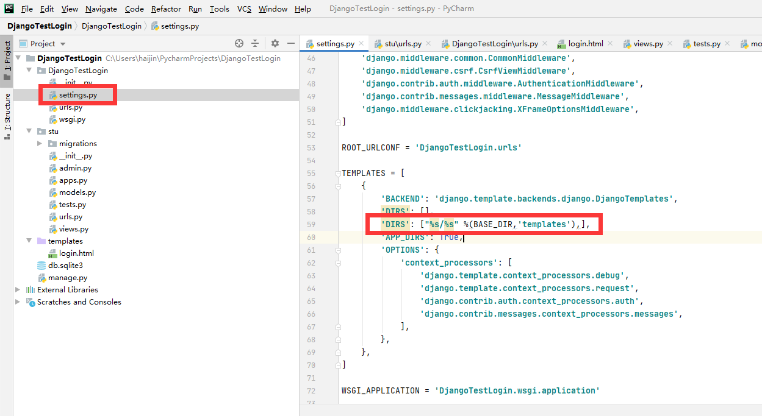Toggle the Structure side tool window tab
Image resolution: width=762 pixels, height=416 pixels.
click(x=7, y=116)
